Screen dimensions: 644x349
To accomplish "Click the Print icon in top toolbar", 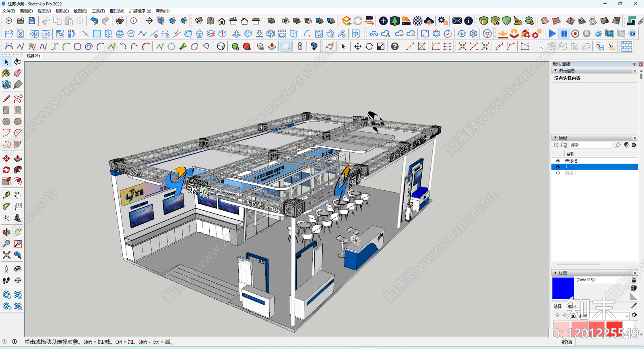I will click(x=120, y=21).
